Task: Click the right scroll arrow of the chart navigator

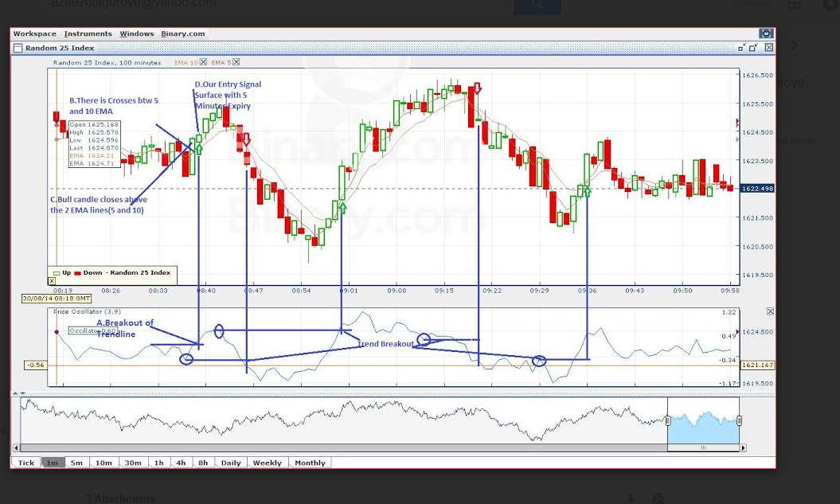Action: (743, 447)
